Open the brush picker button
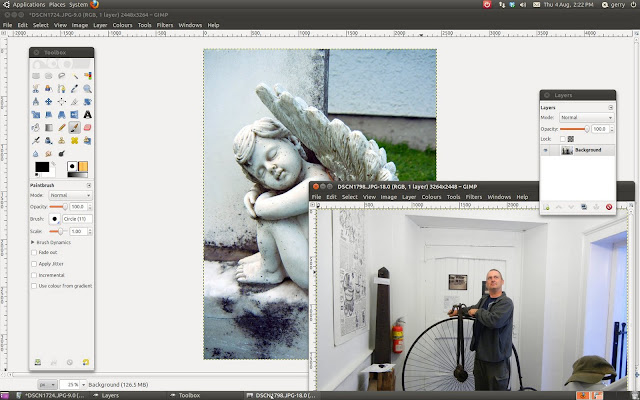 [x=54, y=219]
